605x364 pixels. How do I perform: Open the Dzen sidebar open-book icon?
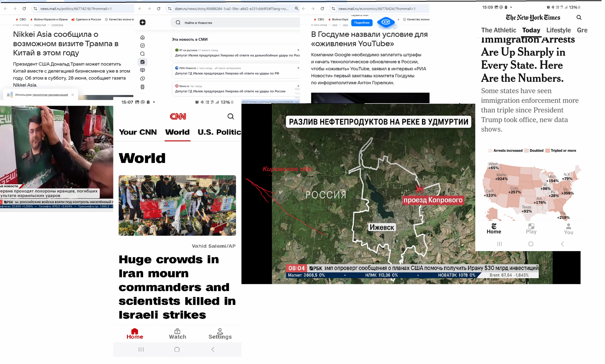coord(142,70)
